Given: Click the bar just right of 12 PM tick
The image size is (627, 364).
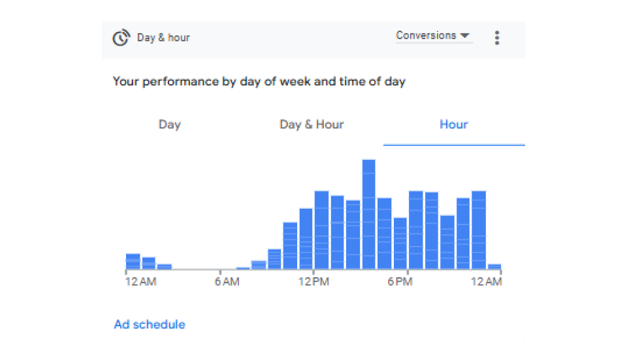Looking at the screenshot, I should coord(321,230).
